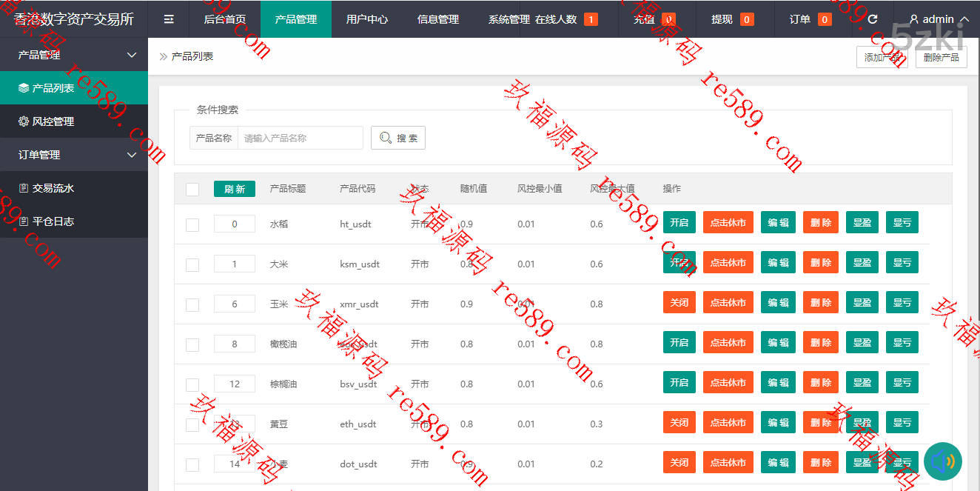Open the admin user dropdown

tap(939, 19)
